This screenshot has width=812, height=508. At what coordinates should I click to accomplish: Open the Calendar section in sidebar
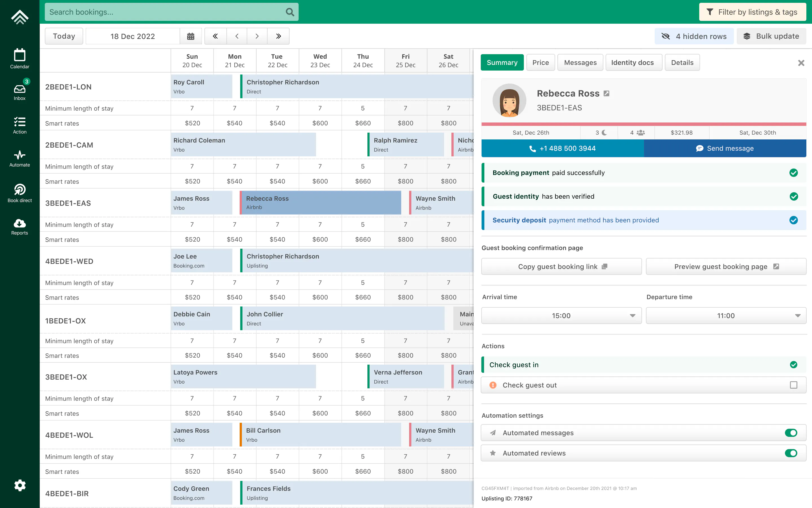click(x=19, y=59)
